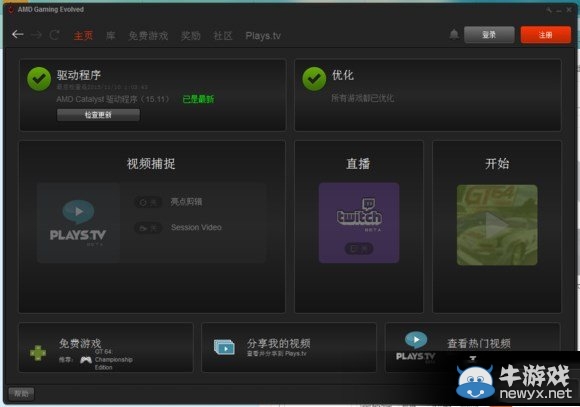Click the AMD Gaming Evolved title bar logo
This screenshot has width=580, height=407.
coord(11,9)
